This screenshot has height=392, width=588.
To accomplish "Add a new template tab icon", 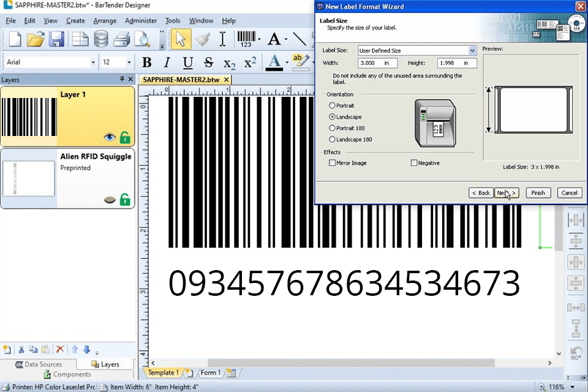I will pyautogui.click(x=189, y=372).
